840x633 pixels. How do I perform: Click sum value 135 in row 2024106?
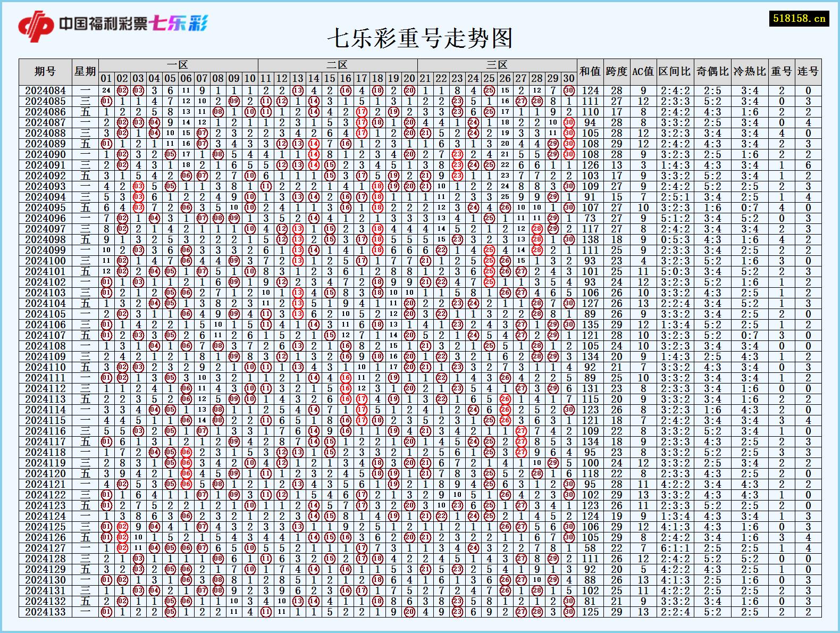tap(590, 325)
